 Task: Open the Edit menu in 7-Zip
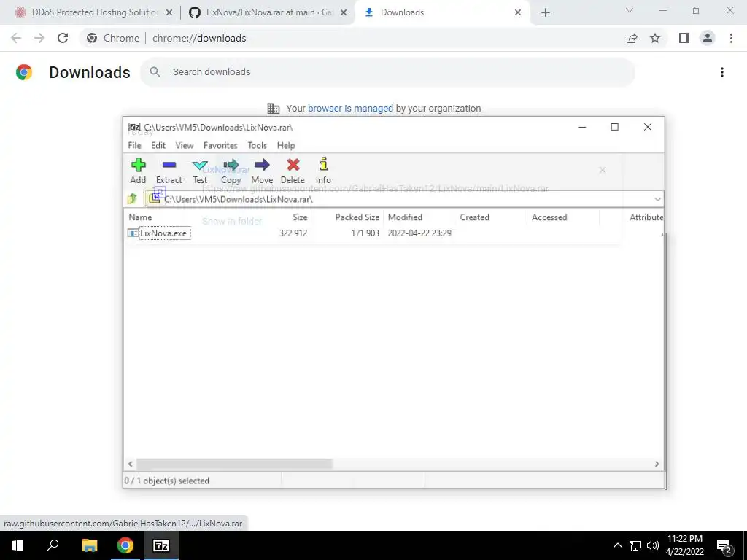coord(158,146)
